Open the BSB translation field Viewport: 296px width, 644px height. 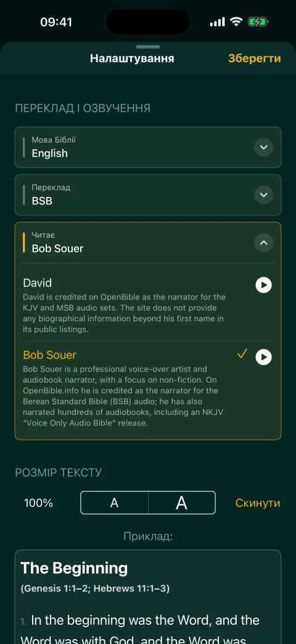(x=148, y=194)
